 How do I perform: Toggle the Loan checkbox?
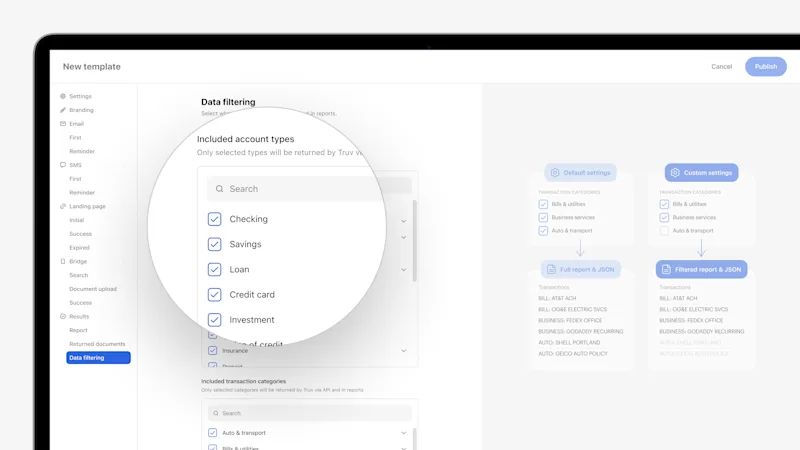click(214, 269)
